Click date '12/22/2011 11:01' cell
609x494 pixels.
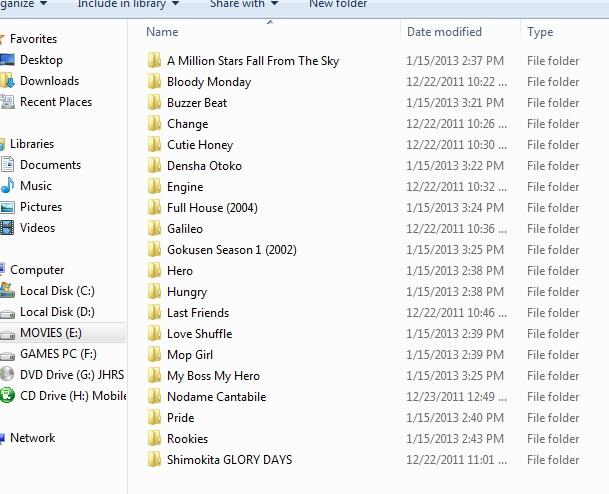coord(456,459)
